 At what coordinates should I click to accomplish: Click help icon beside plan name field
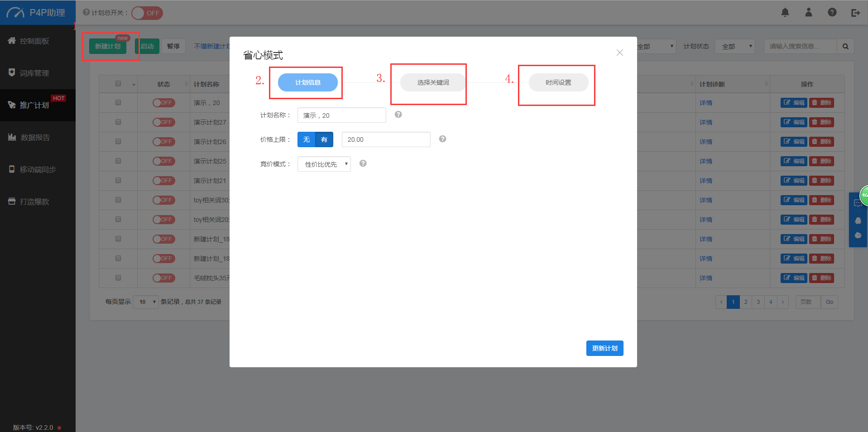(398, 115)
